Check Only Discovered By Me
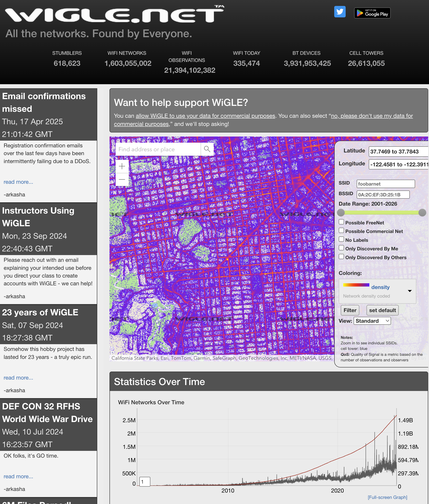This screenshot has width=429, height=504. [341, 248]
